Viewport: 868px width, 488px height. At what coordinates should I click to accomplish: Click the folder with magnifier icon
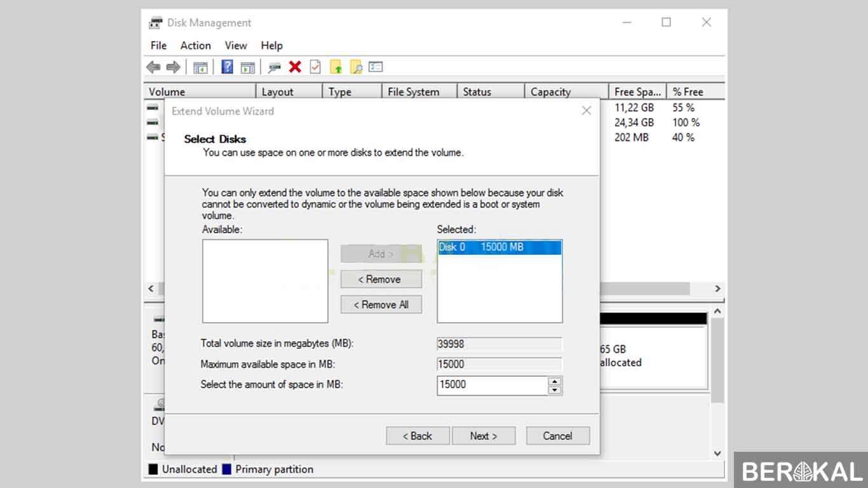[356, 67]
